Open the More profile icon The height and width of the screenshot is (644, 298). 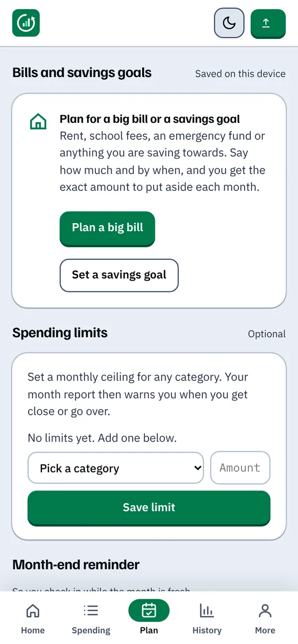pos(265,611)
